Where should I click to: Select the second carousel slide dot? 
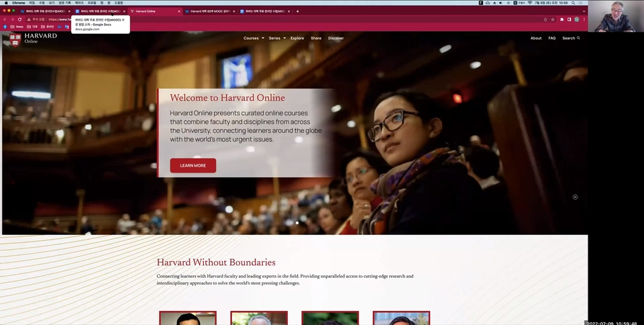(297, 223)
